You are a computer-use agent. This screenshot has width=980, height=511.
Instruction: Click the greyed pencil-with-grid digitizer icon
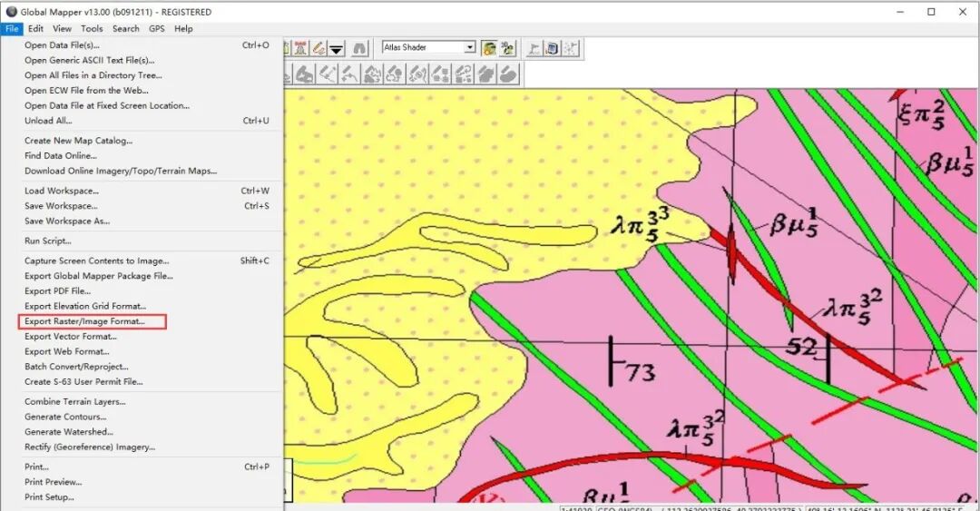pos(441,74)
